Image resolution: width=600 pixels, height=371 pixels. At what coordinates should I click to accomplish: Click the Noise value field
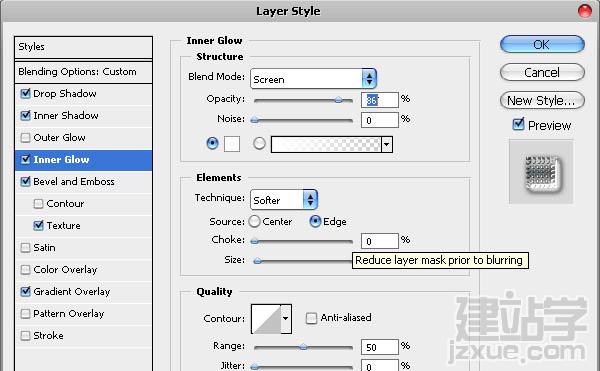[x=380, y=120]
